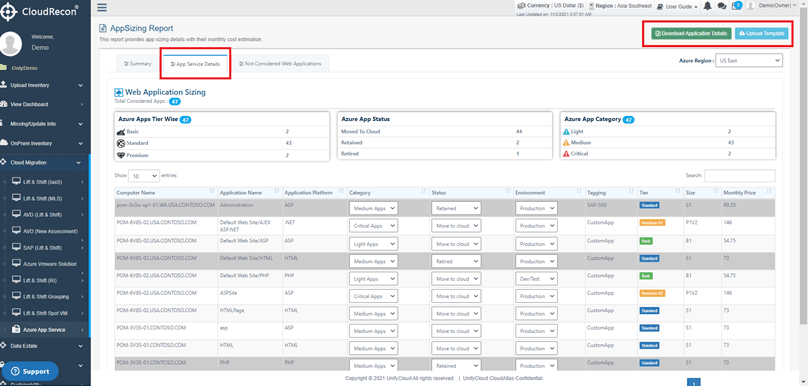Screen dimensions: 808x386
Task: Sort by Computer Name column
Action: (x=166, y=192)
